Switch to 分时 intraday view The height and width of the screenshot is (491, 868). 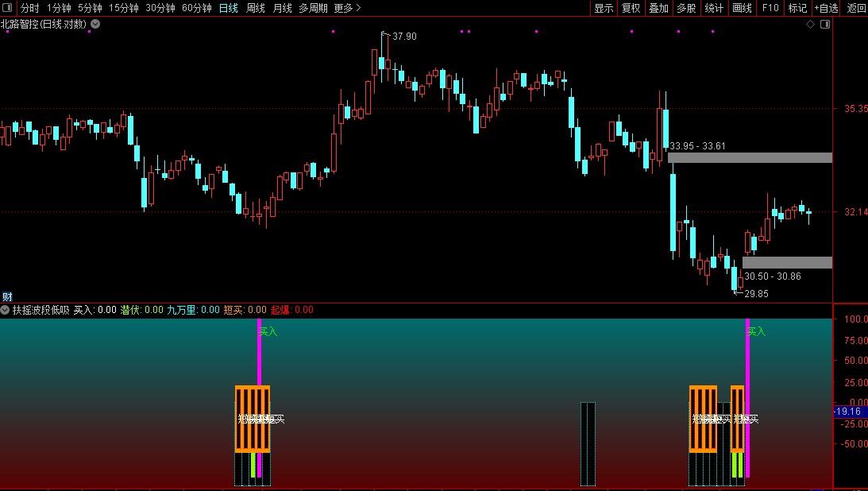(x=30, y=8)
